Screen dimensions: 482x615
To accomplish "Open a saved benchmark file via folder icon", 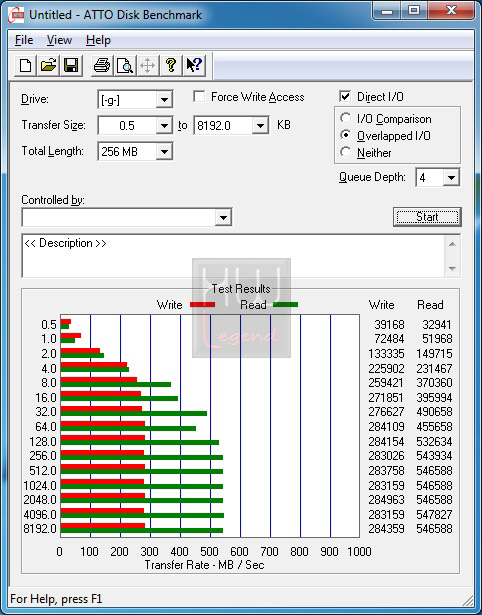I will 48,66.
